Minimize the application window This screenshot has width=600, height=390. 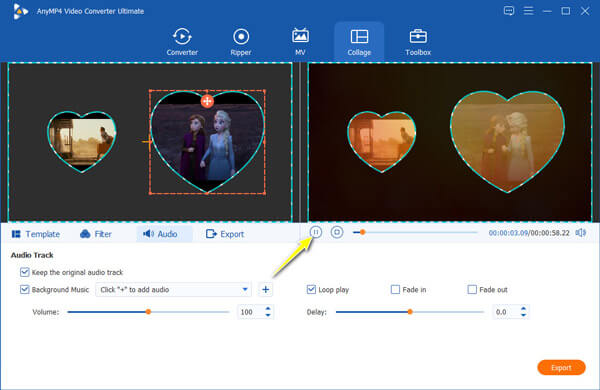(547, 11)
